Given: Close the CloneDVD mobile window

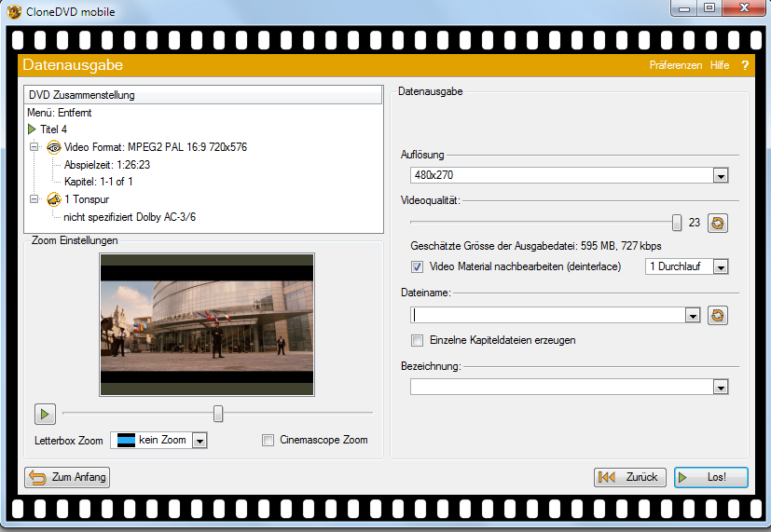Looking at the screenshot, I should 744,7.
